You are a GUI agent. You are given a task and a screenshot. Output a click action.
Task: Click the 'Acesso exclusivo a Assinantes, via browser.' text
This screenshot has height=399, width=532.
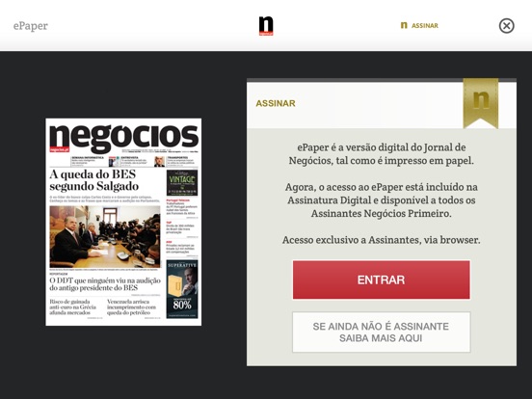(382, 240)
